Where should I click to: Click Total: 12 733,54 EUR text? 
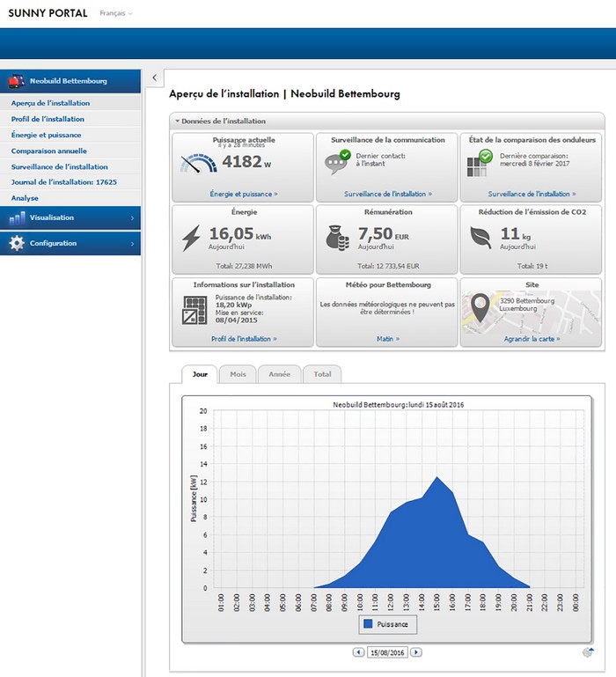pyautogui.click(x=388, y=267)
